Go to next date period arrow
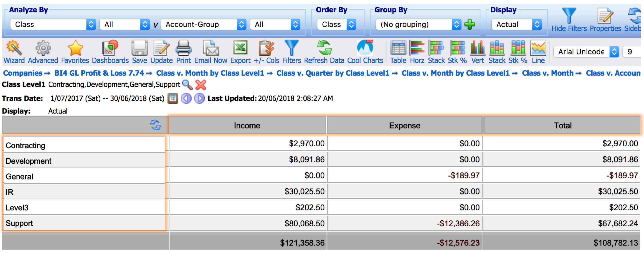Screen dimensions: 644x253 click(199, 98)
